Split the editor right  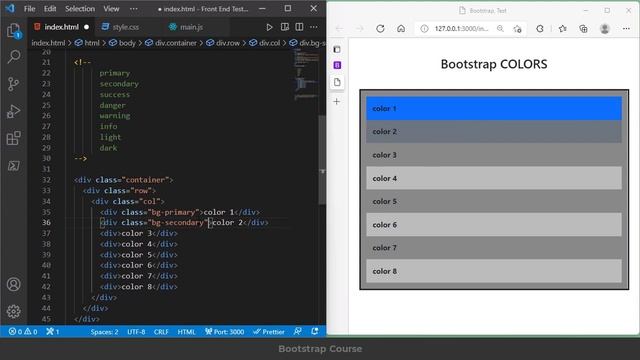pos(299,27)
